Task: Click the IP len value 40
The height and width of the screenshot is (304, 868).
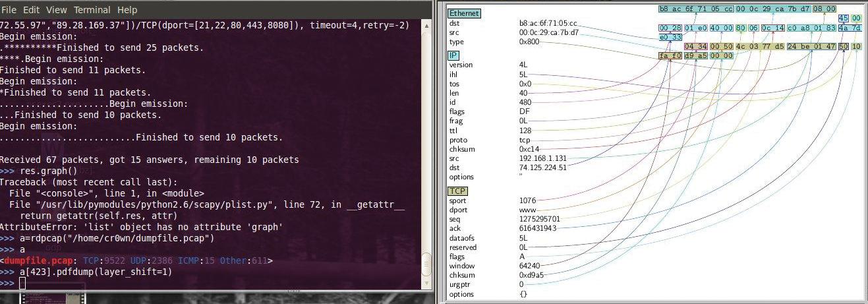Action: pyautogui.click(x=523, y=93)
